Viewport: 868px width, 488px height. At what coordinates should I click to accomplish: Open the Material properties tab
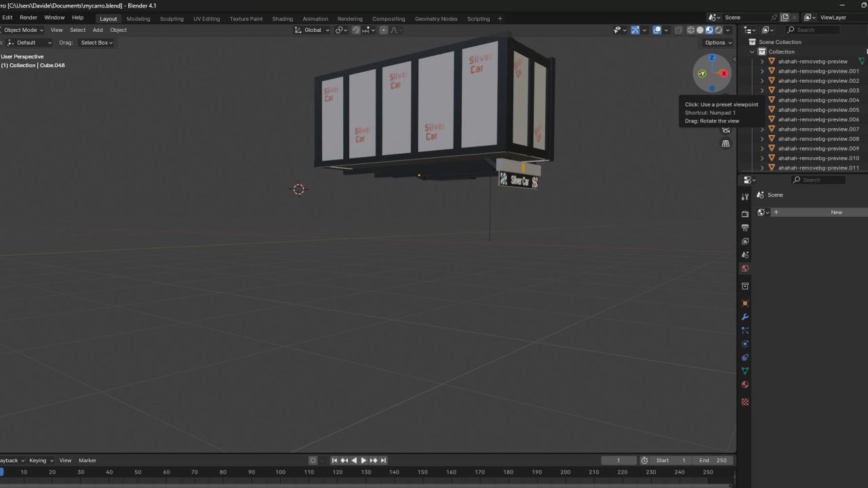745,384
